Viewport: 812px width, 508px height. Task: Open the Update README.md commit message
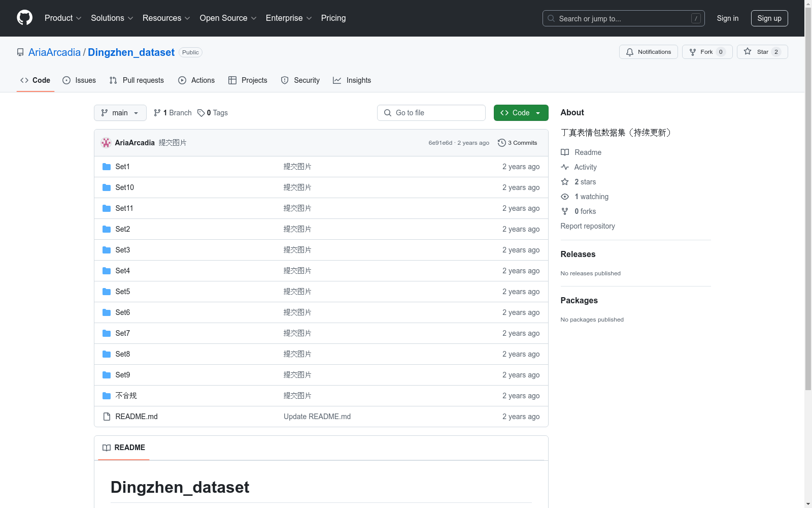point(317,417)
